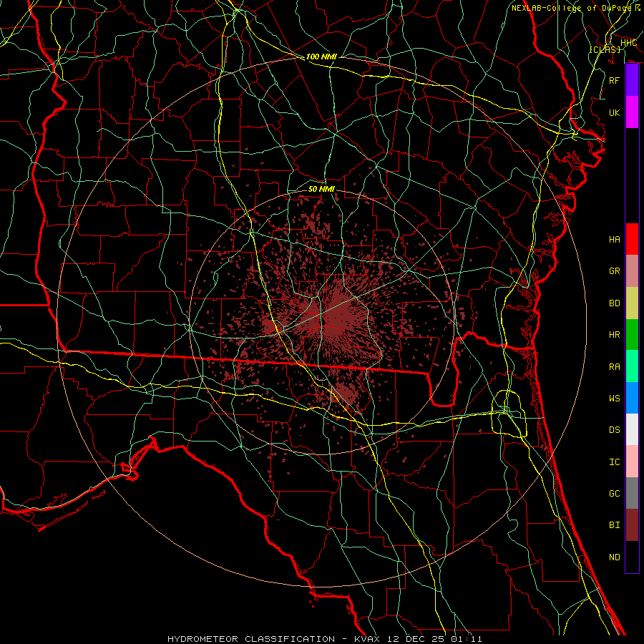Click the UK magenta legend swatch
Viewport: 644px width, 644px height.
[x=632, y=112]
